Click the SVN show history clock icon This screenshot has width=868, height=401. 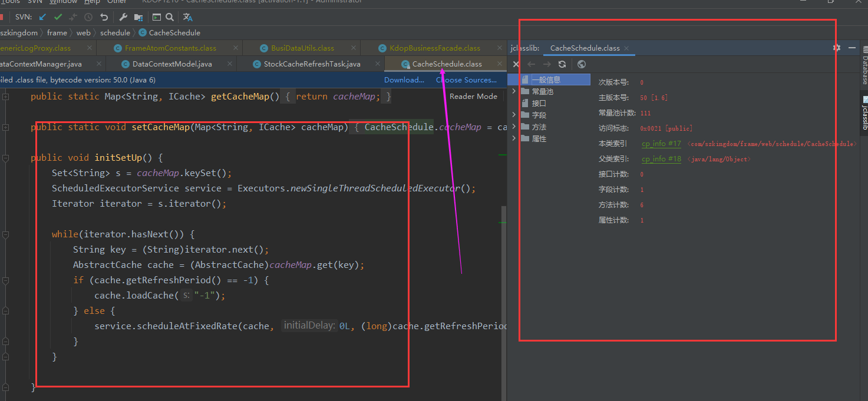pyautogui.click(x=88, y=17)
